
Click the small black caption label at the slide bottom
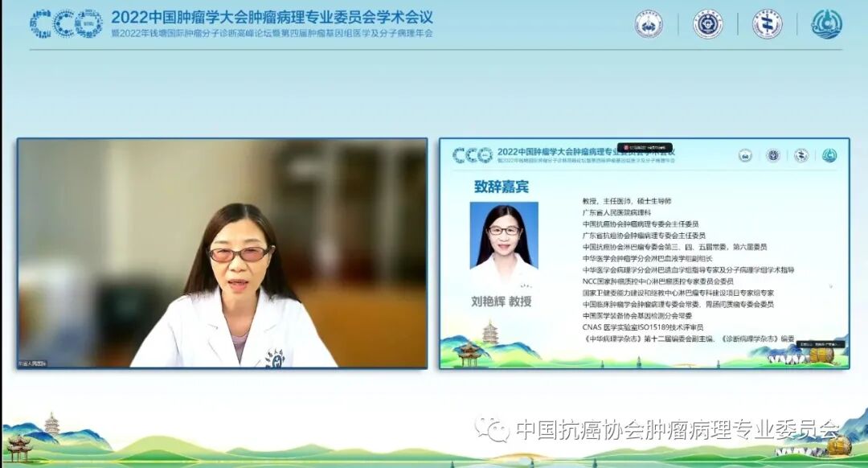[x=819, y=344]
